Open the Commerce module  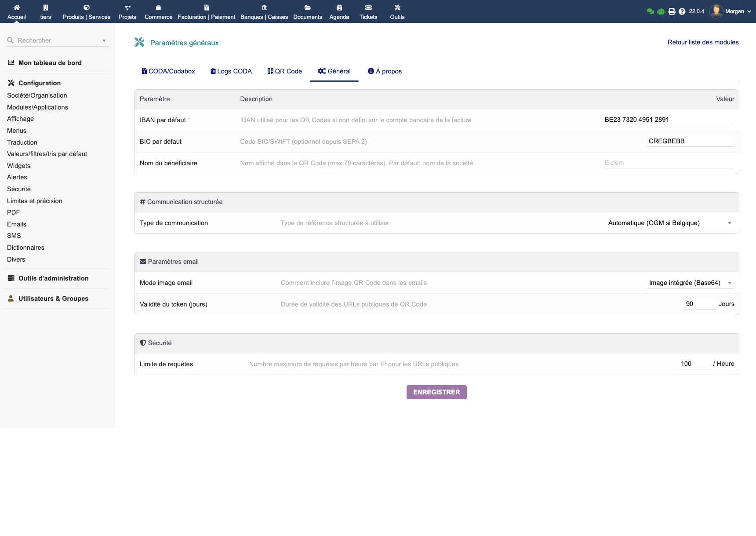(x=158, y=11)
